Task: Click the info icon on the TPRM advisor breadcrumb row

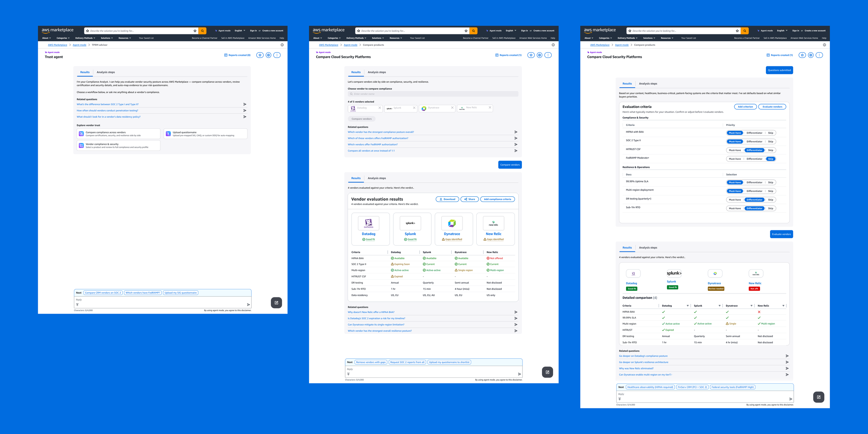Action: 282,45
